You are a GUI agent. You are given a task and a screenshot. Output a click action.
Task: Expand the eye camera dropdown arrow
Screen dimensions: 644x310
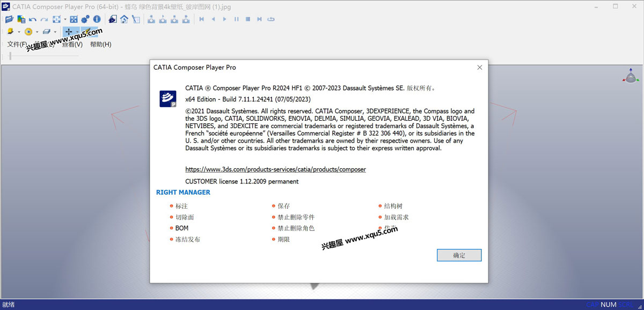[x=37, y=32]
